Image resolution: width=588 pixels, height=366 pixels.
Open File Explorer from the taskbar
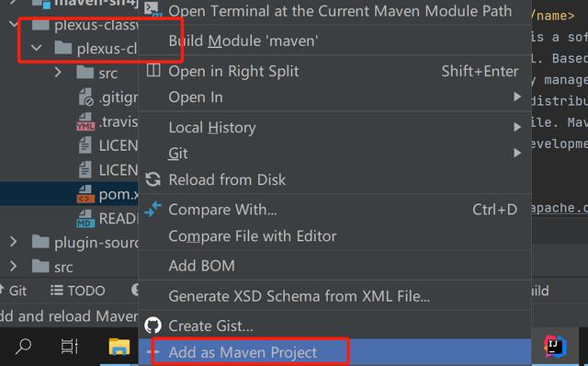[119, 347]
